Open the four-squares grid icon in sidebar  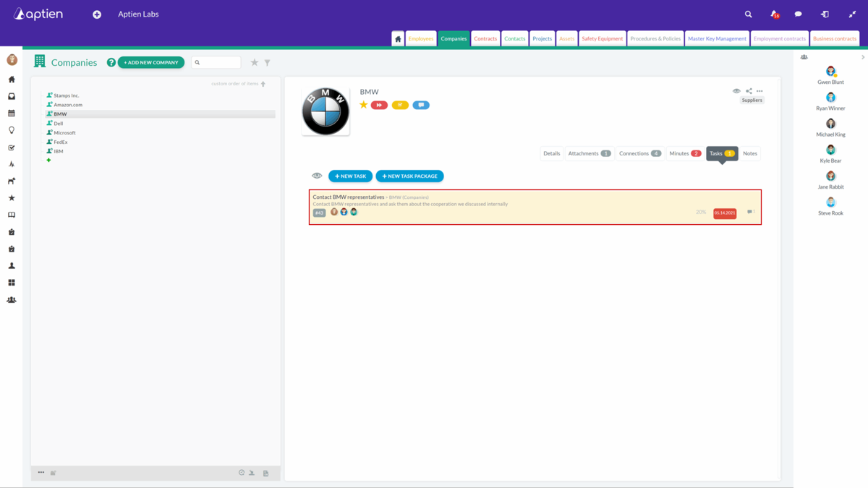(12, 283)
